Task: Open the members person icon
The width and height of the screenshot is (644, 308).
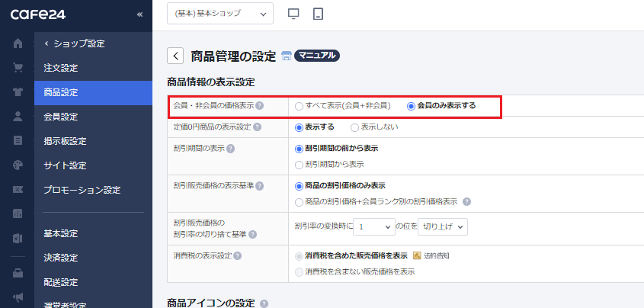Action: tap(18, 116)
